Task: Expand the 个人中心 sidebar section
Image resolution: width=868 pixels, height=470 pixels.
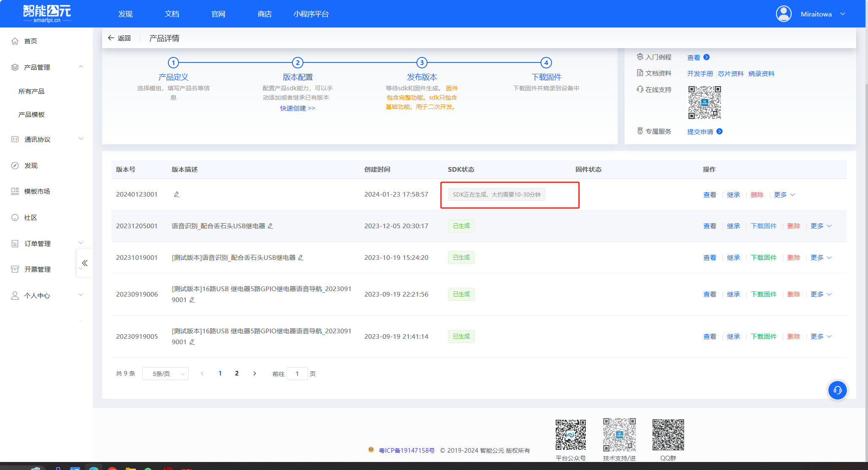Action: 81,295
